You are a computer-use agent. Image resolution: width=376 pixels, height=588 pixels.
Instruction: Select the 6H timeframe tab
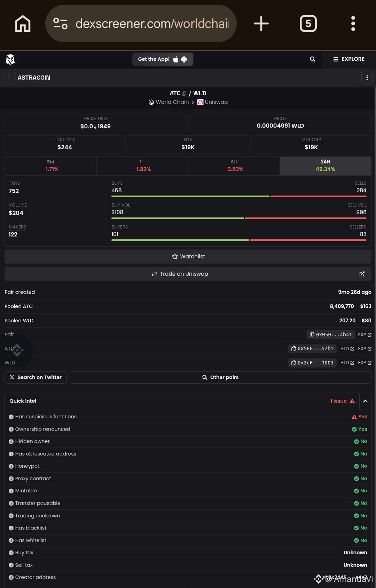(x=234, y=166)
